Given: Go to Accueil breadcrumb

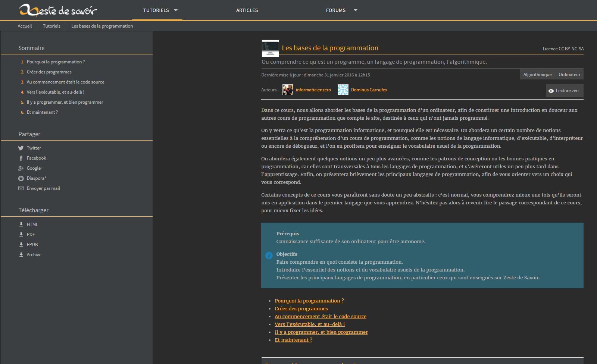Looking at the screenshot, I should click(x=25, y=26).
